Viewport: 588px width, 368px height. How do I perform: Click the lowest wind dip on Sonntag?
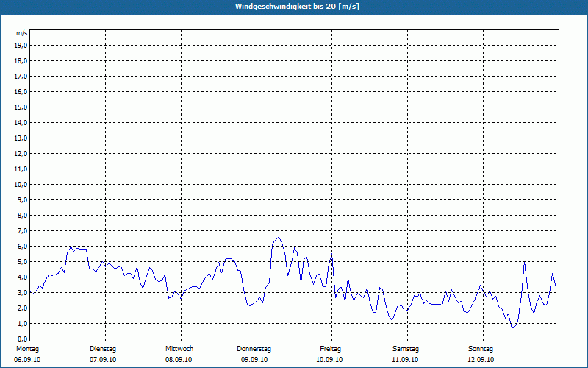pos(512,328)
